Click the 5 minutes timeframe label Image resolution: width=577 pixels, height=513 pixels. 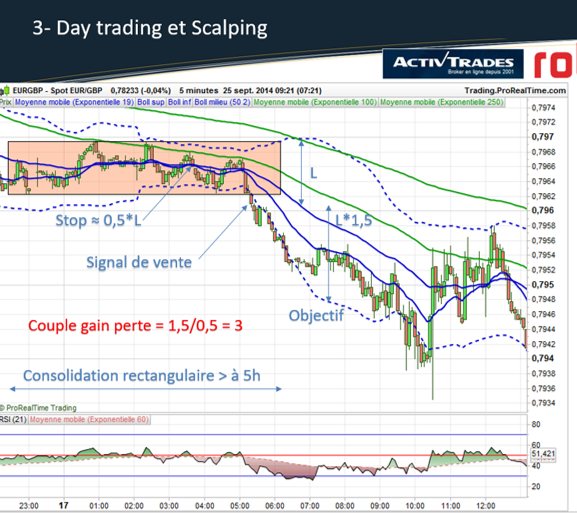click(199, 91)
